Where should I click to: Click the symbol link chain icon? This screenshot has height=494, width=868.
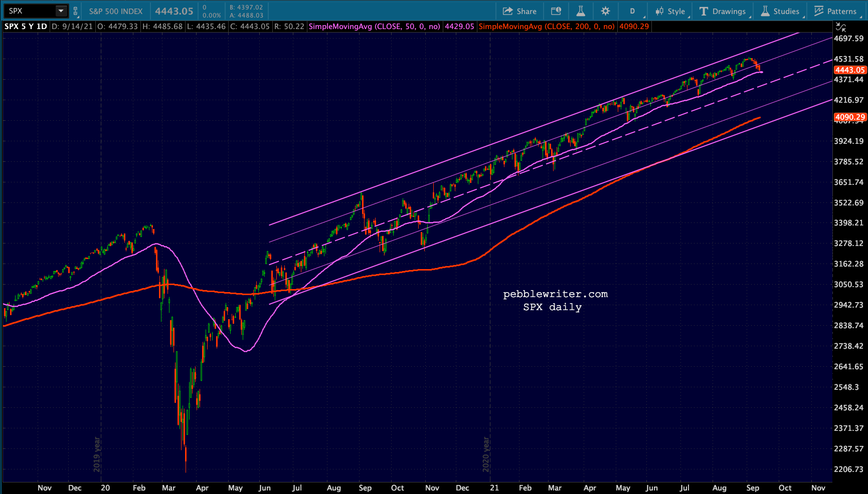tap(76, 11)
